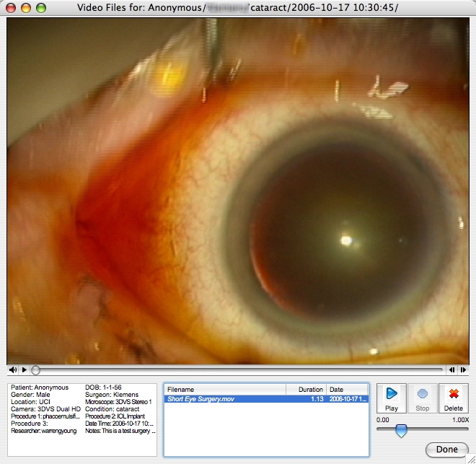Click the Play button with blue arrow
The width and height of the screenshot is (476, 464).
pyautogui.click(x=392, y=398)
